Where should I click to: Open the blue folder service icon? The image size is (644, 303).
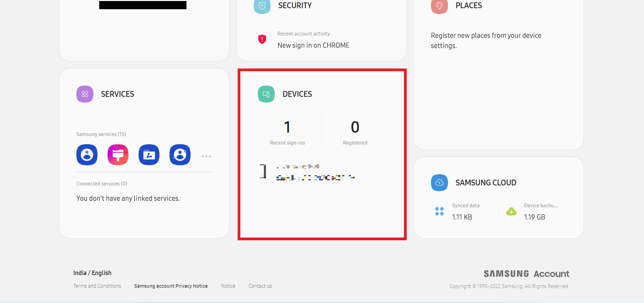[x=149, y=155]
